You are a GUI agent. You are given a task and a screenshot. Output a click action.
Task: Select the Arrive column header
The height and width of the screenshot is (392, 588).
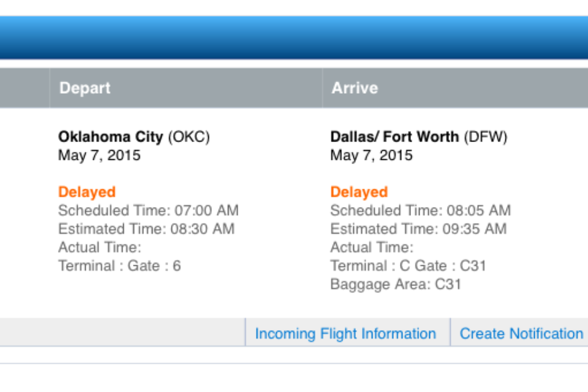click(x=355, y=88)
